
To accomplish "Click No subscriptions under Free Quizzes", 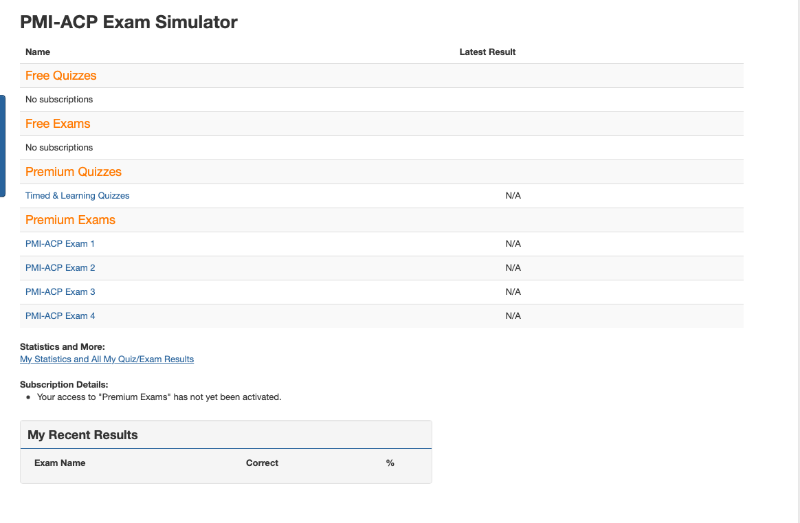I will pos(59,99).
